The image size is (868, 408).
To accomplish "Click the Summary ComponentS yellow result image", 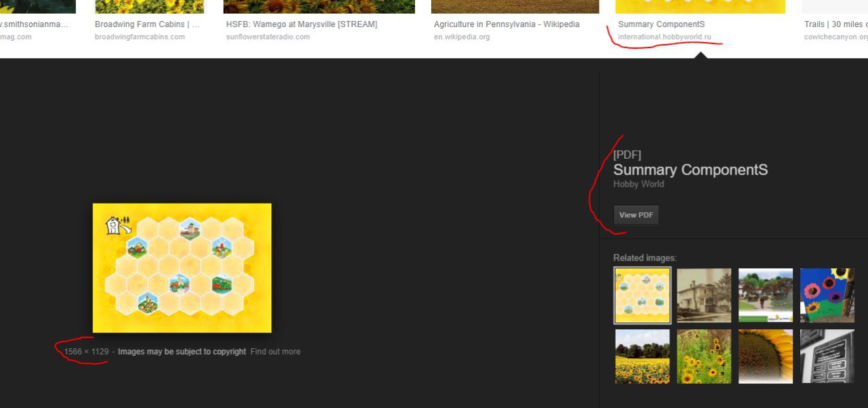I will point(700,7).
